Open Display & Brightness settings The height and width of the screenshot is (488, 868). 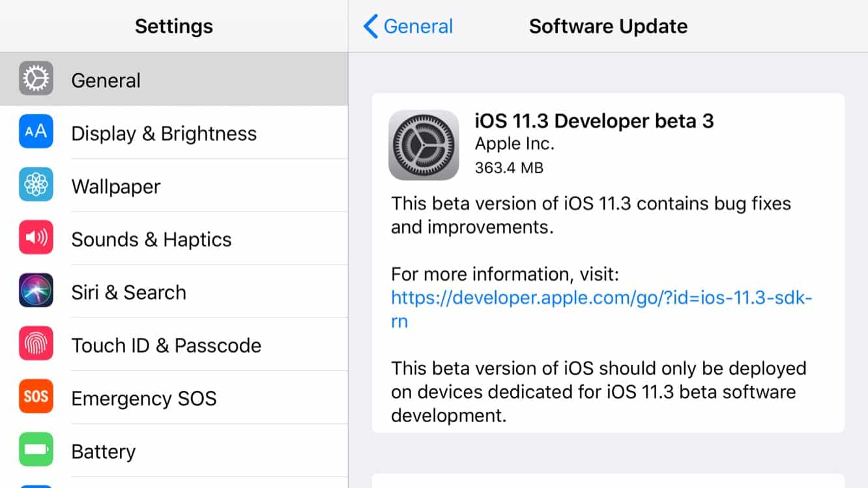[x=163, y=133]
